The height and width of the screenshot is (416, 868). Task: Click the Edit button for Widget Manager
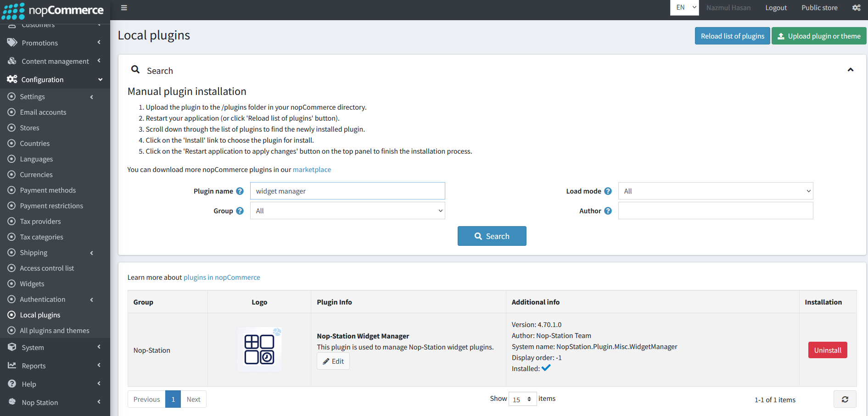point(333,361)
